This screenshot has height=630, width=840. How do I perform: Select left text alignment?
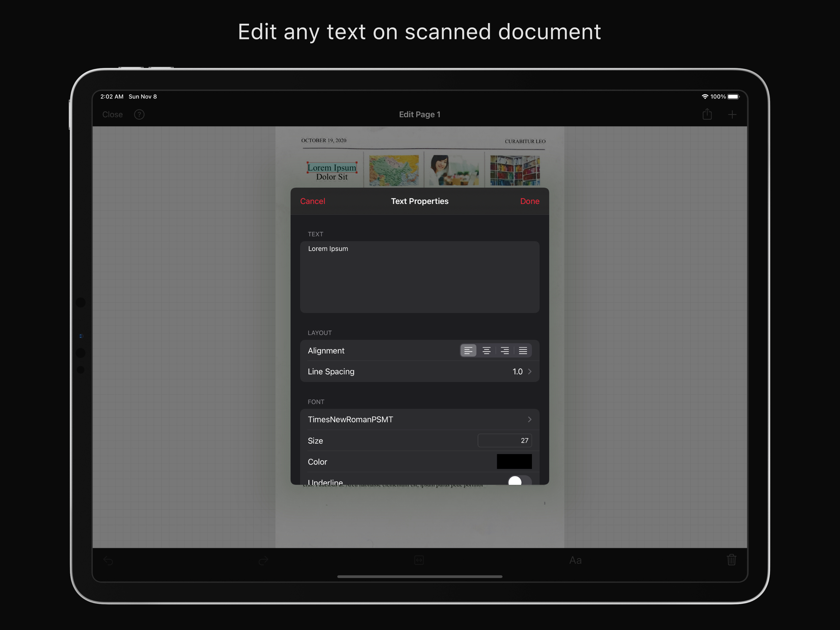click(x=468, y=350)
